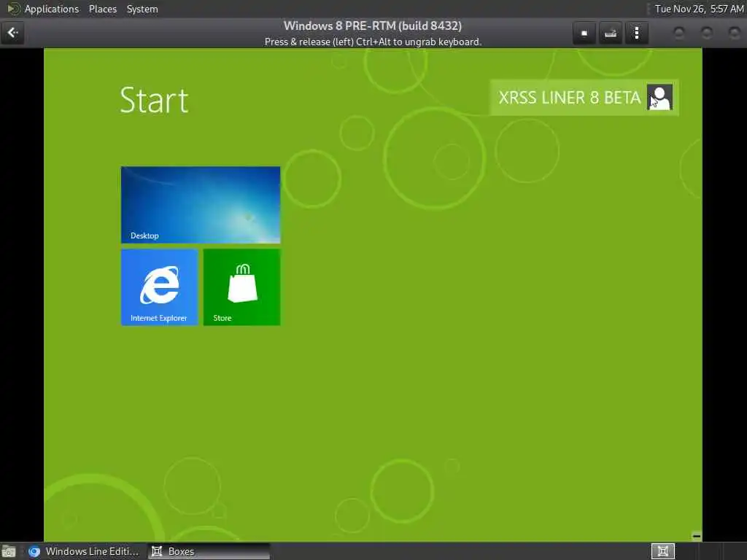
Task: Open the Boxes three-dot menu
Action: point(636,34)
